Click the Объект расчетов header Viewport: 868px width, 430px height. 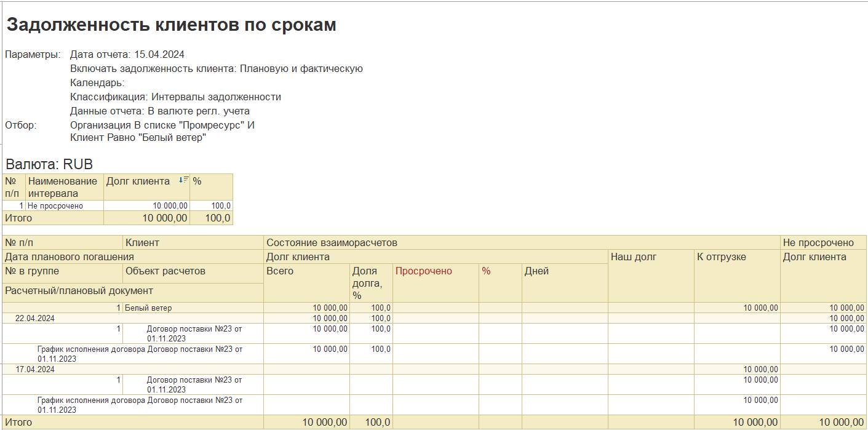(x=193, y=273)
